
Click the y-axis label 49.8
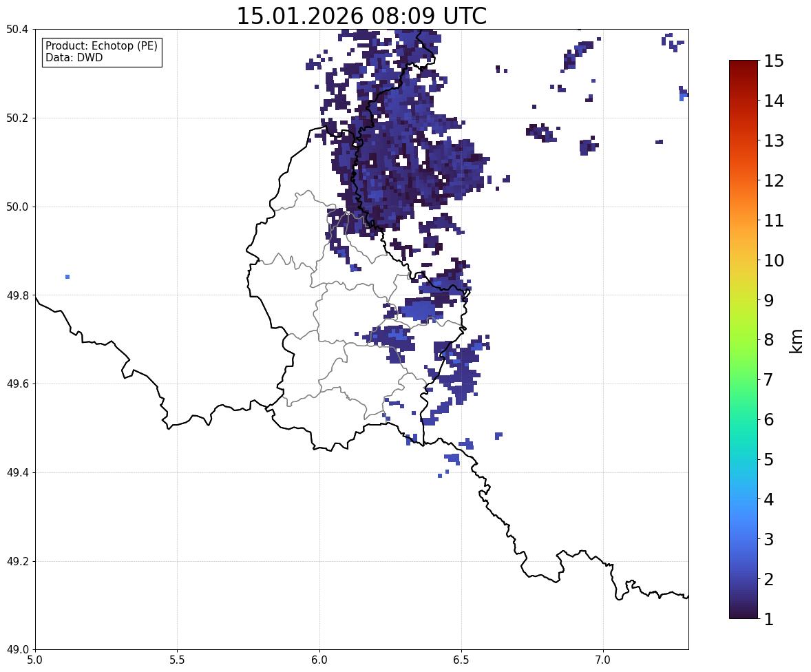pyautogui.click(x=17, y=295)
